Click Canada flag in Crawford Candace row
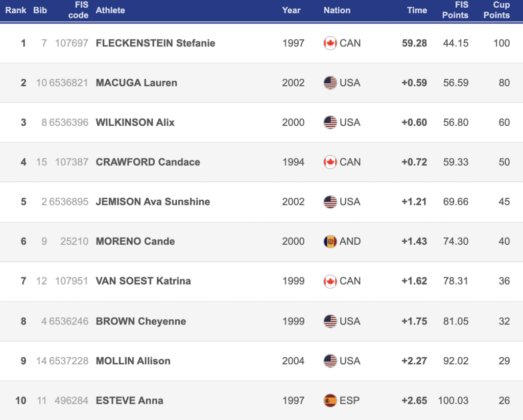This screenshot has height=420, width=523. (330, 162)
